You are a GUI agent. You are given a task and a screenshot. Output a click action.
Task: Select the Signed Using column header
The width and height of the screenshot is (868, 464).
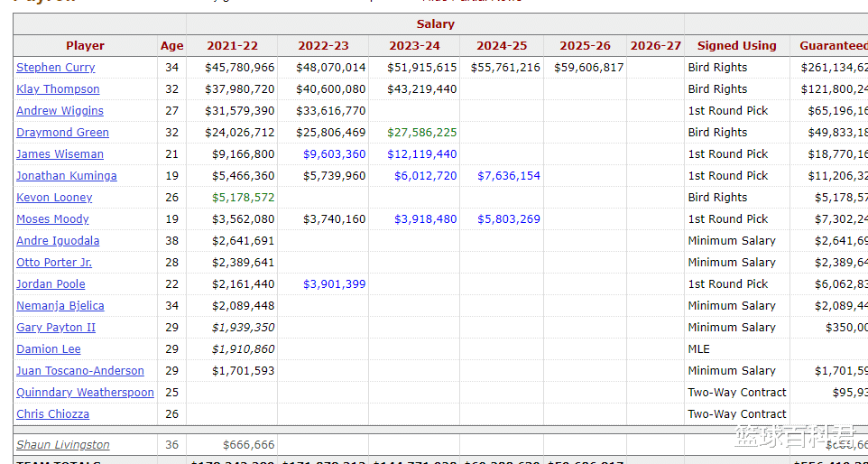click(x=737, y=45)
